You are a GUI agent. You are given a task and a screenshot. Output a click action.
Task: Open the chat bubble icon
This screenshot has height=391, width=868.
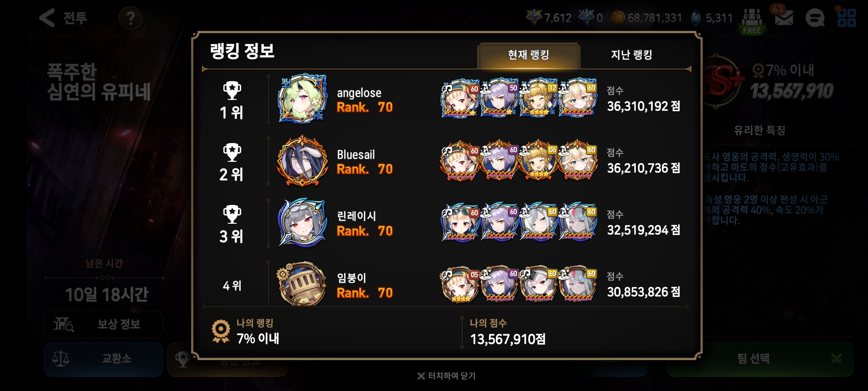[x=815, y=18]
